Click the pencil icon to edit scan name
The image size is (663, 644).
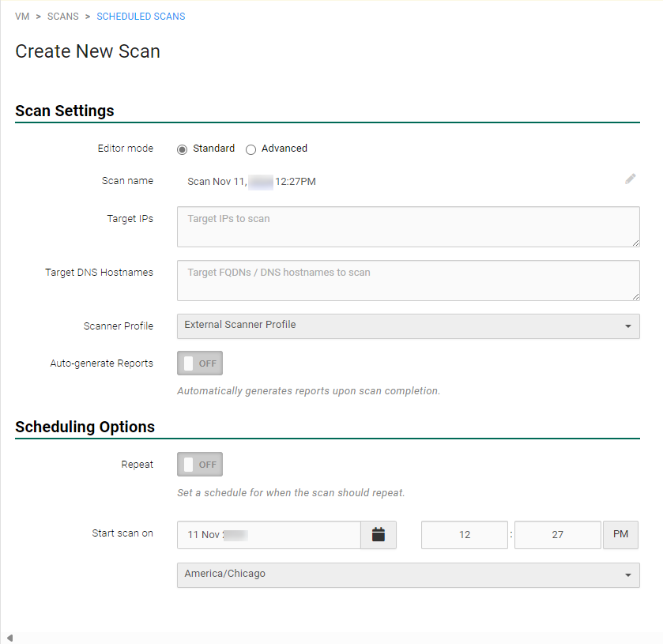(630, 179)
